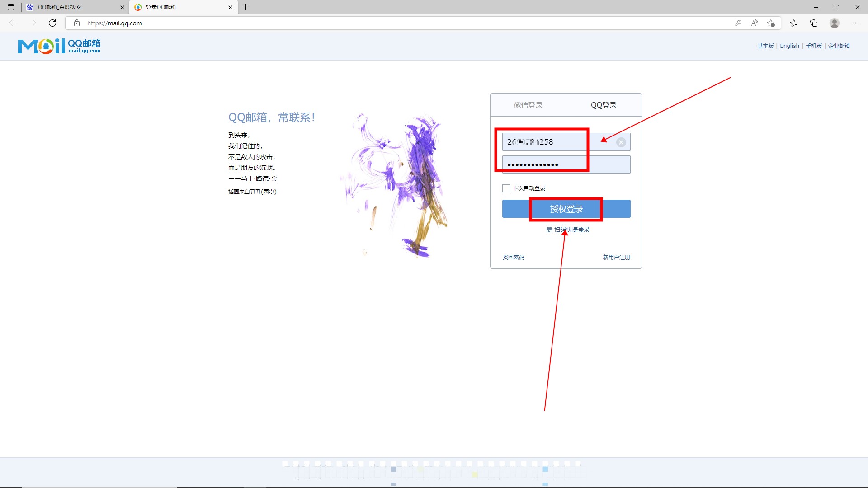The width and height of the screenshot is (868, 488).
Task: Open the 找回密码 link
Action: pyautogui.click(x=514, y=258)
